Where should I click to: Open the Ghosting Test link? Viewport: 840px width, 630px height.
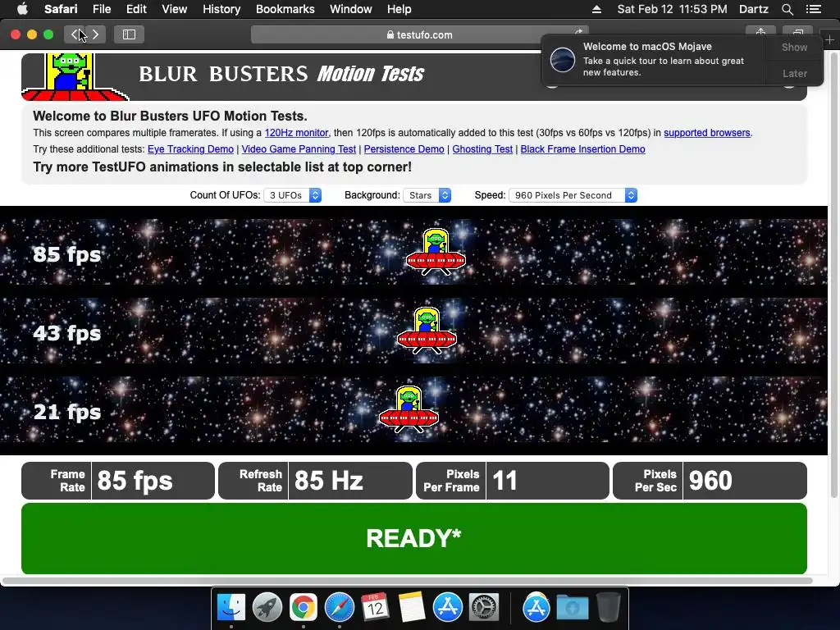click(x=482, y=149)
